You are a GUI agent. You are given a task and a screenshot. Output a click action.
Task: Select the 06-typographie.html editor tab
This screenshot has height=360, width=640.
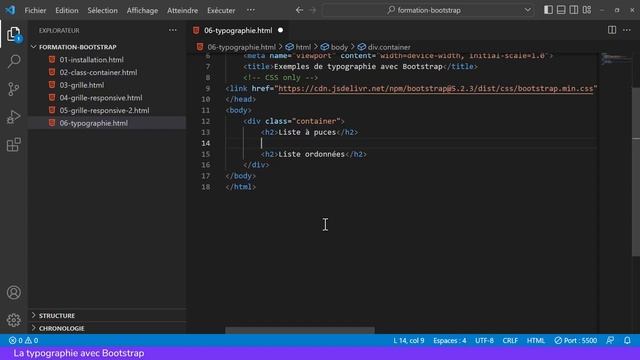click(239, 30)
